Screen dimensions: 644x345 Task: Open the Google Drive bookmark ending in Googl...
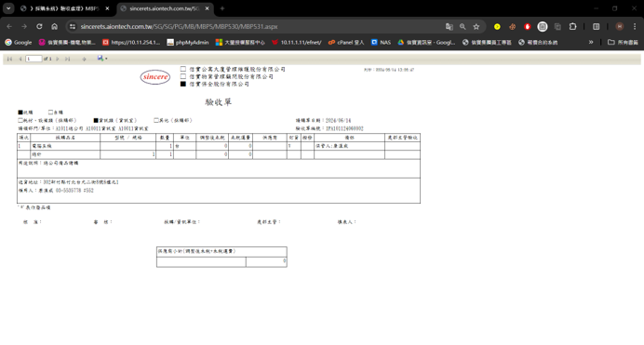coord(426,42)
